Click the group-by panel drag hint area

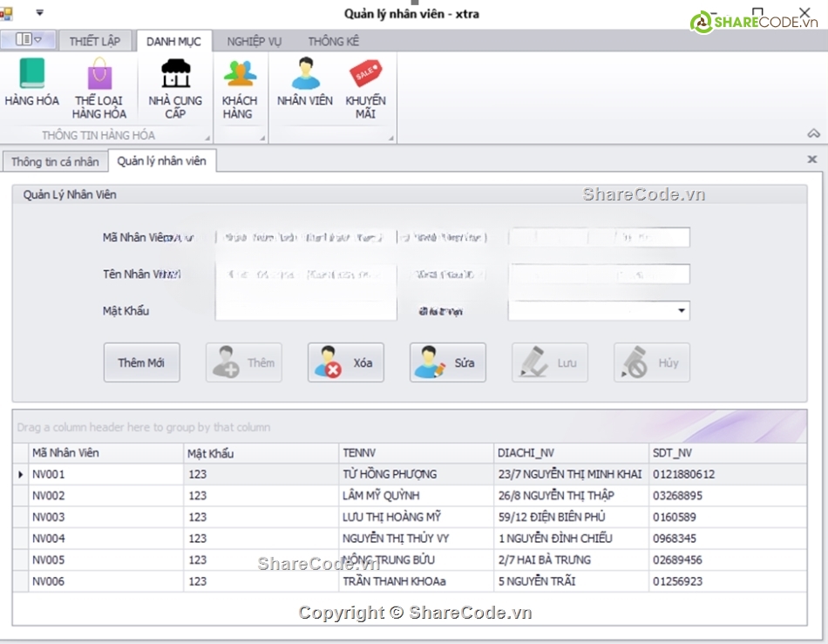coord(410,426)
